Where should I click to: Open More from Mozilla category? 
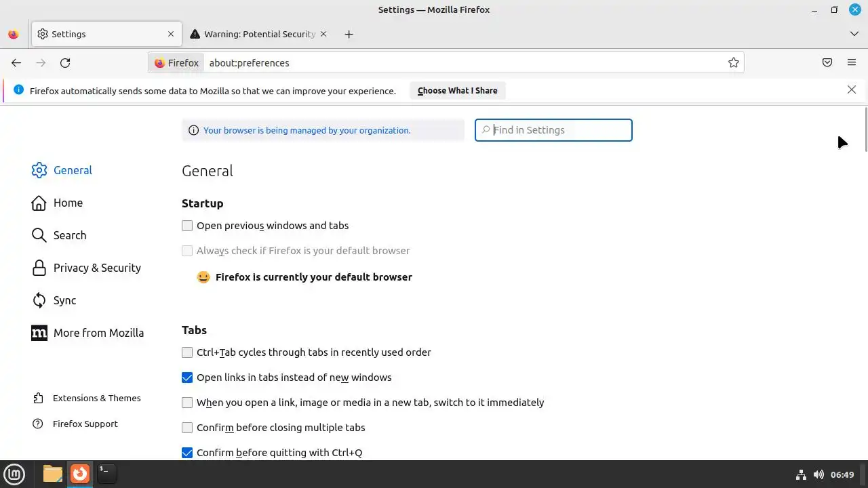(x=87, y=333)
